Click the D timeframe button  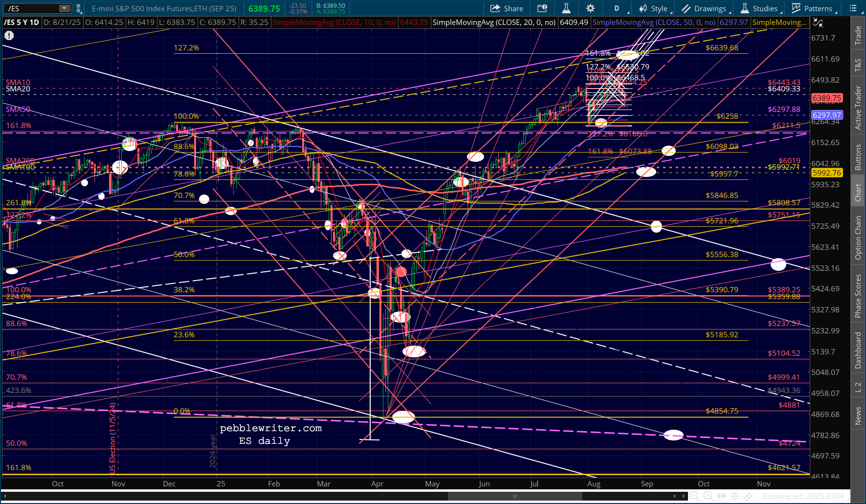click(x=617, y=8)
